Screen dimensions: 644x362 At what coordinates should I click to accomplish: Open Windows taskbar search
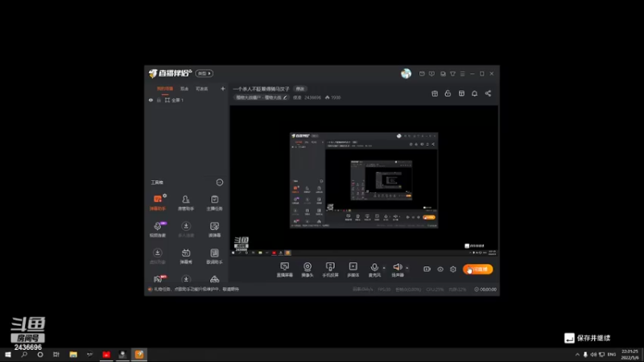coord(24,355)
